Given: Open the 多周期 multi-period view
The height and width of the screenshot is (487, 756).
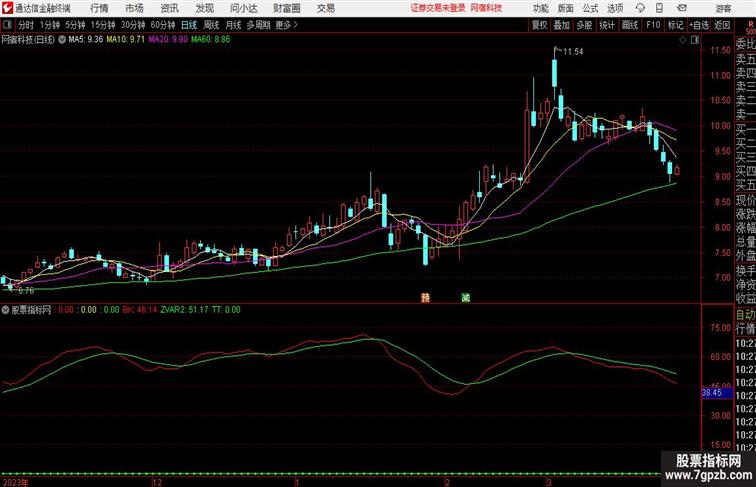Looking at the screenshot, I should click(258, 25).
